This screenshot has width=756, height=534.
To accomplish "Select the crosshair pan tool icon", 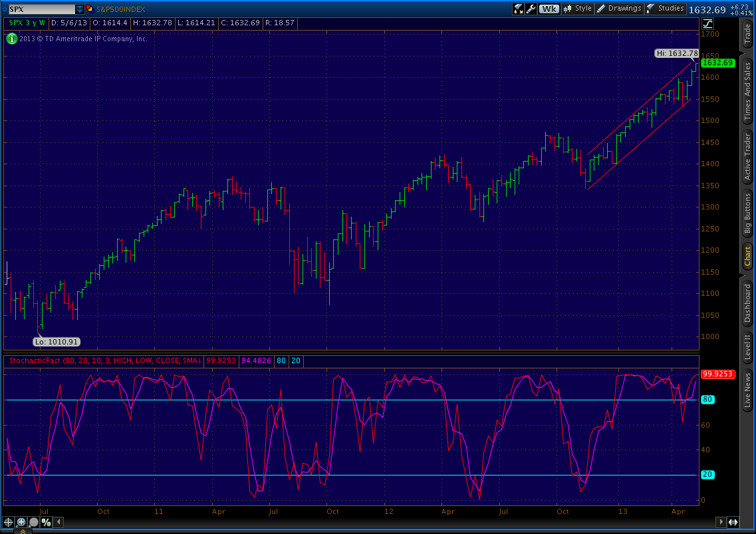I will click(x=8, y=522).
